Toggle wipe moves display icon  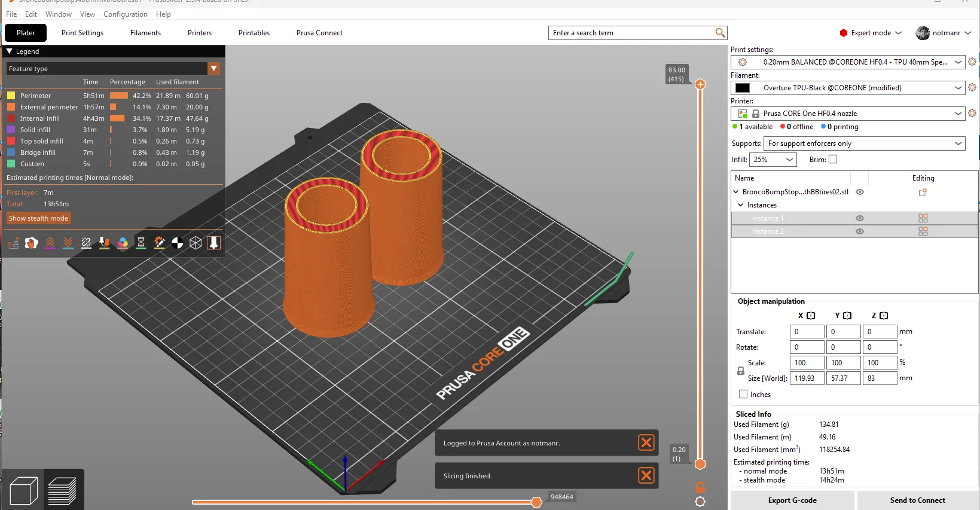[x=32, y=242]
